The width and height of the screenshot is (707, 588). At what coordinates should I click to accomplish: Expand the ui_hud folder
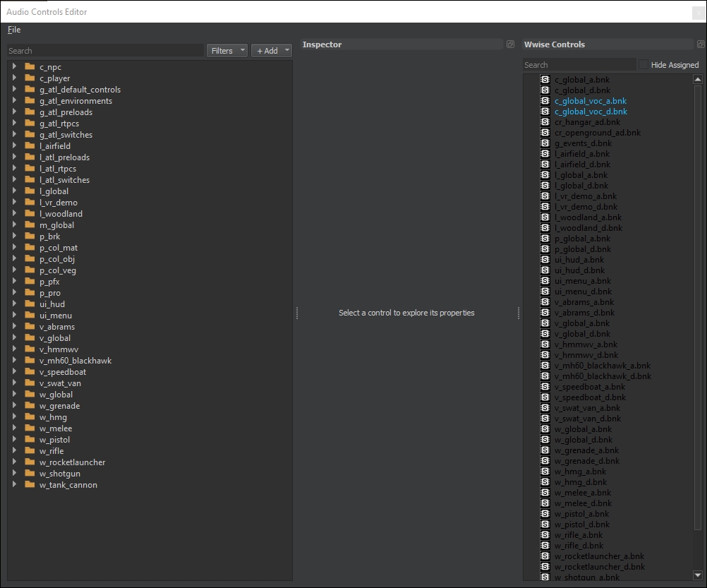pyautogui.click(x=14, y=304)
